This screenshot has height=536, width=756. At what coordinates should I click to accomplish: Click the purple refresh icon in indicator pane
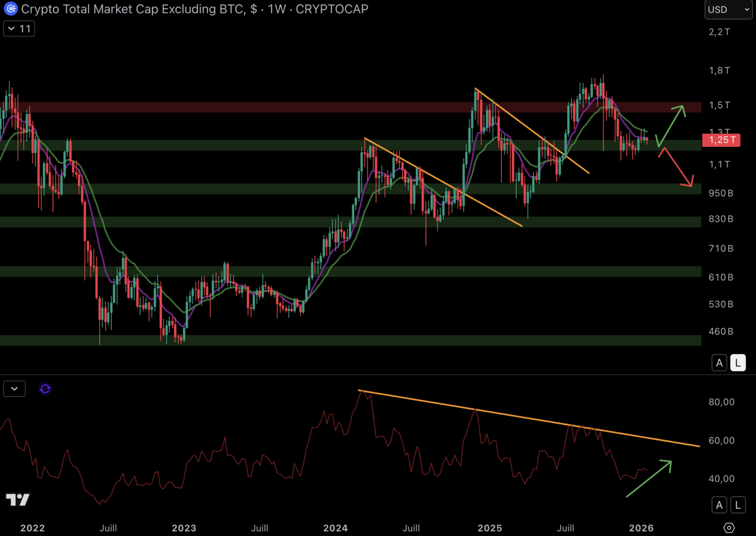pyautogui.click(x=45, y=389)
